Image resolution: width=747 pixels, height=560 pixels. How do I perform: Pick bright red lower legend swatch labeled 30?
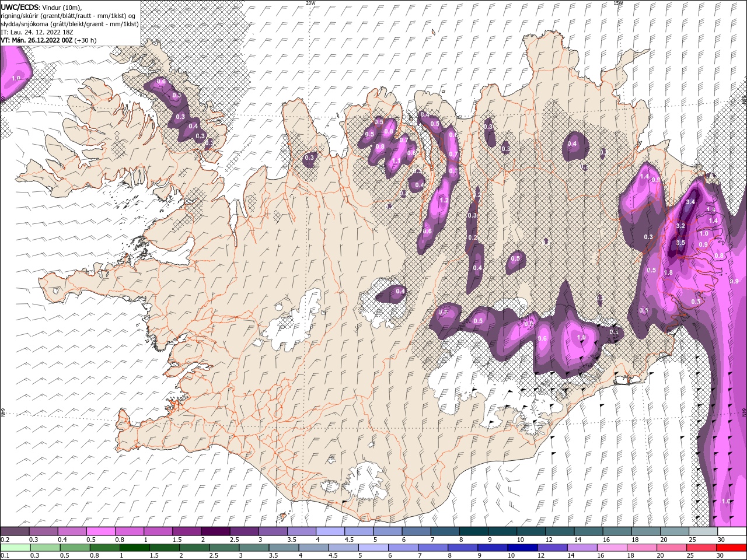click(731, 548)
